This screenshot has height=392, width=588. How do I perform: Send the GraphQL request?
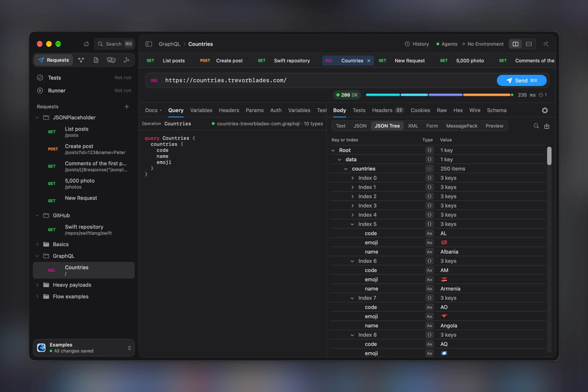[521, 81]
